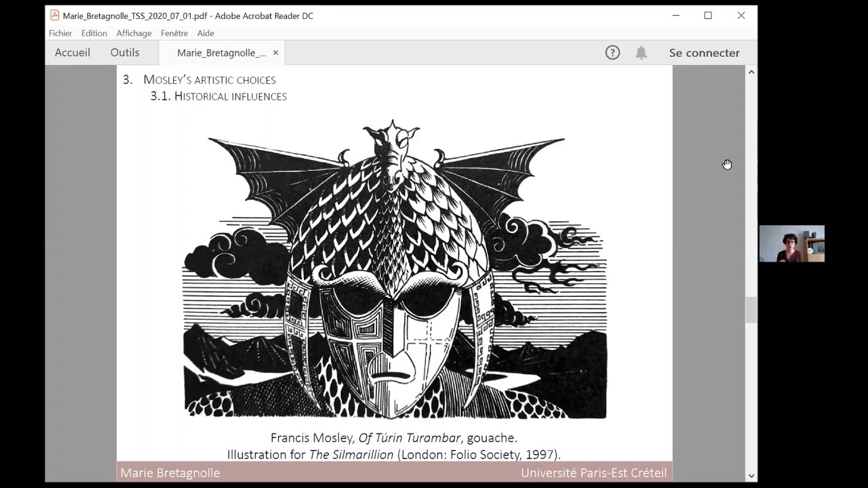Close the Acrobat Reader window
The height and width of the screenshot is (488, 868).
(741, 15)
